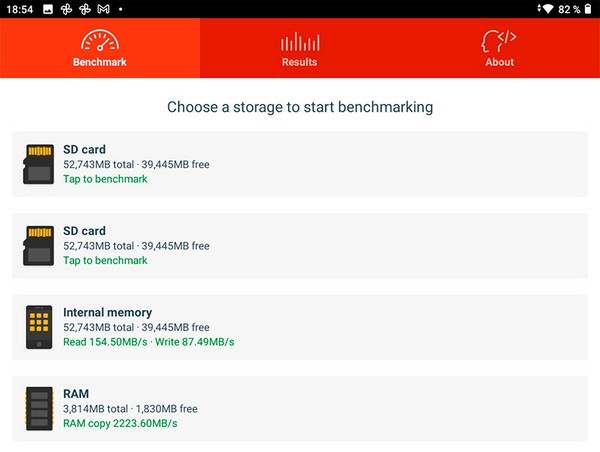Click the Internal memory read/write speed result

click(148, 342)
